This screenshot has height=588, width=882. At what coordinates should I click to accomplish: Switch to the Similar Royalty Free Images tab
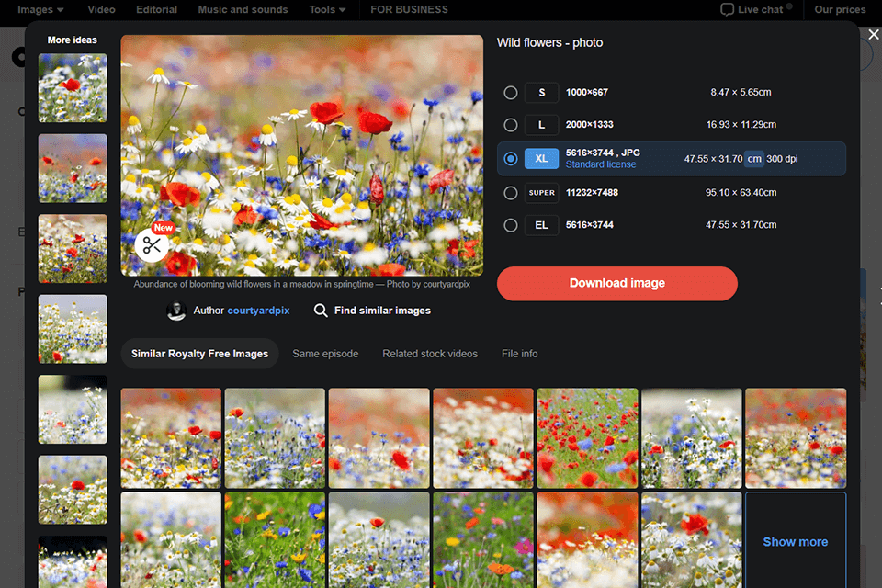199,354
